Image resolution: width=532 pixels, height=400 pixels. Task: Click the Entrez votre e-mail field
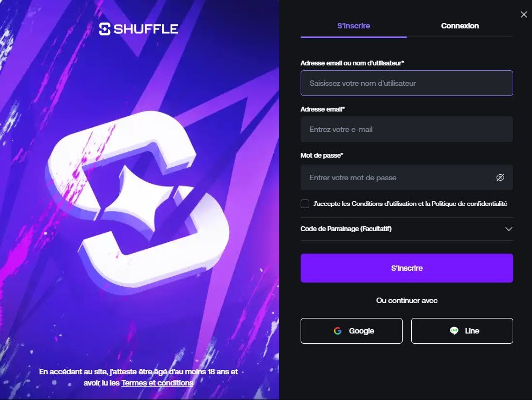tap(407, 129)
